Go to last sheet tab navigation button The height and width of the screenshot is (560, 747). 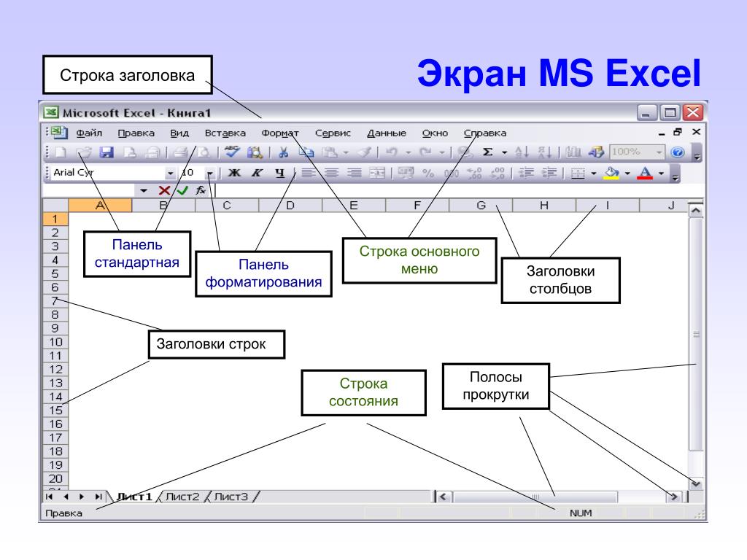point(98,497)
